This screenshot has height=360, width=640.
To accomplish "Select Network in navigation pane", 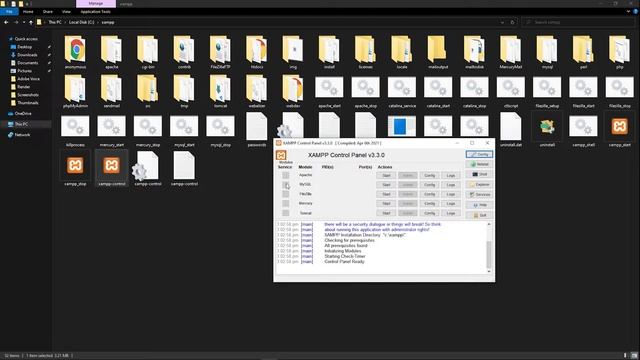I will pos(22,135).
